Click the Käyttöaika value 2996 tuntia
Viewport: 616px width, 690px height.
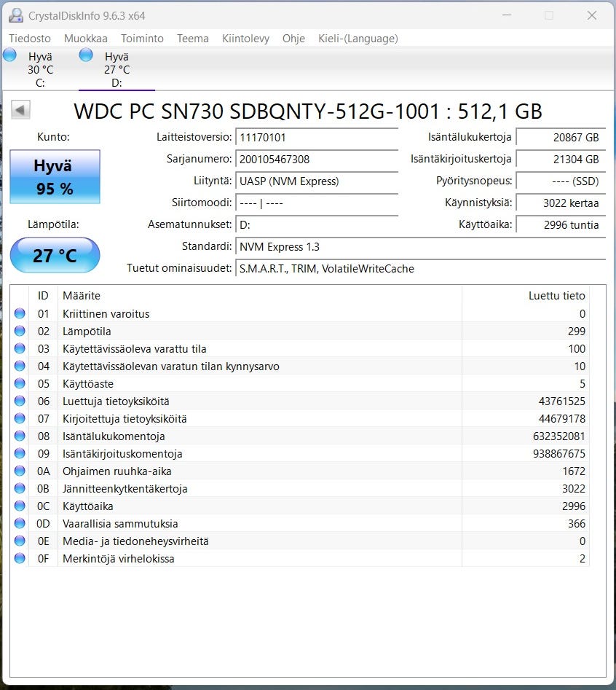coord(561,225)
